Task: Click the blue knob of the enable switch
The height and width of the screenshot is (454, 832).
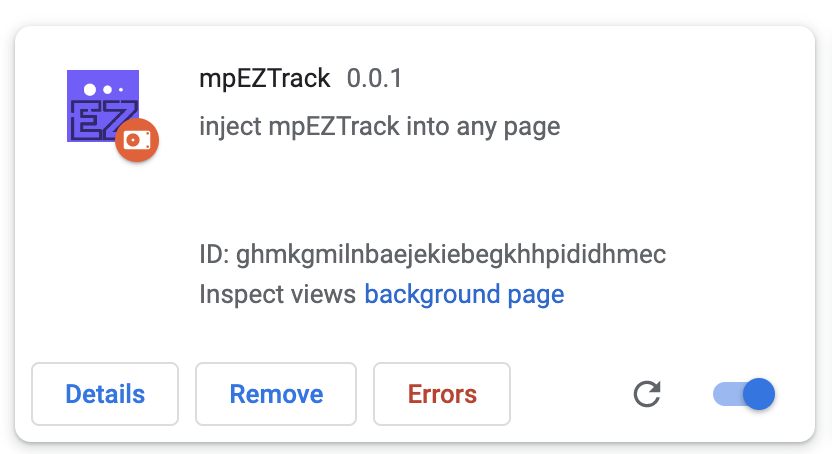Action: (x=760, y=394)
